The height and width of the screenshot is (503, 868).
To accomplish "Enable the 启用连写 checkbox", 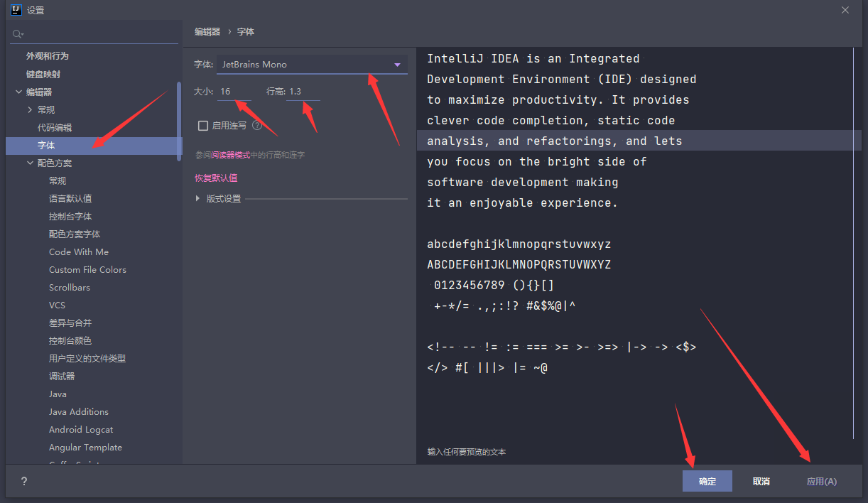I will tap(203, 126).
